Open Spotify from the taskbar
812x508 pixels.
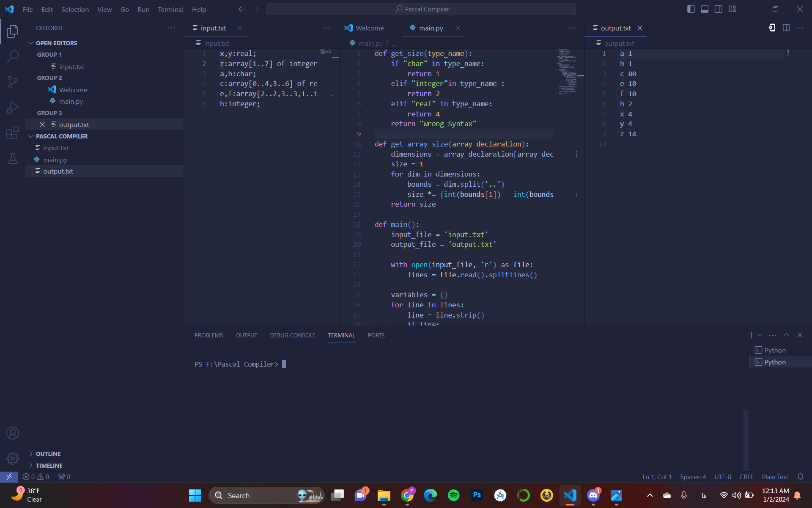pos(453,495)
